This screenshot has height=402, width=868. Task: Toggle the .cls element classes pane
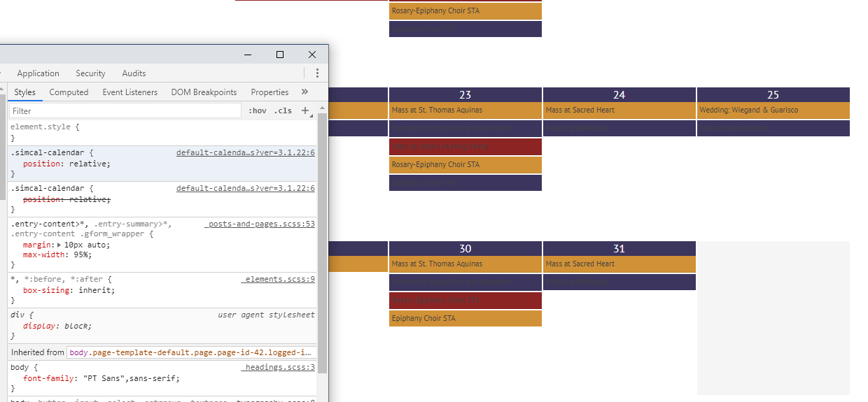click(x=283, y=110)
